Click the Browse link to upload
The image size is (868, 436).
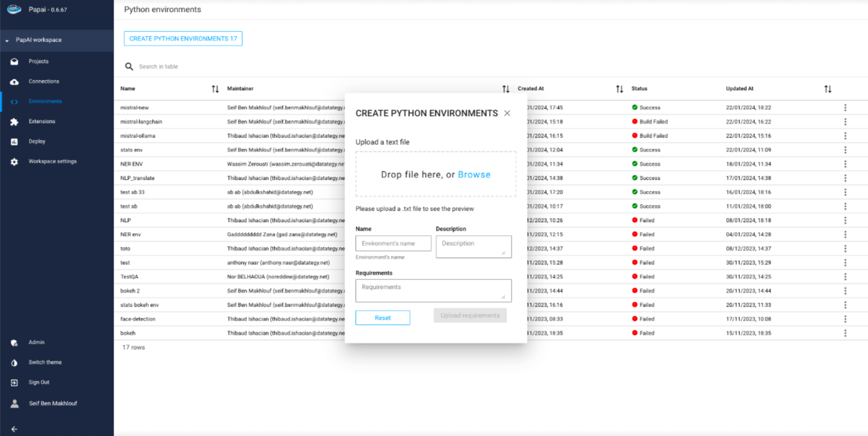coord(474,175)
